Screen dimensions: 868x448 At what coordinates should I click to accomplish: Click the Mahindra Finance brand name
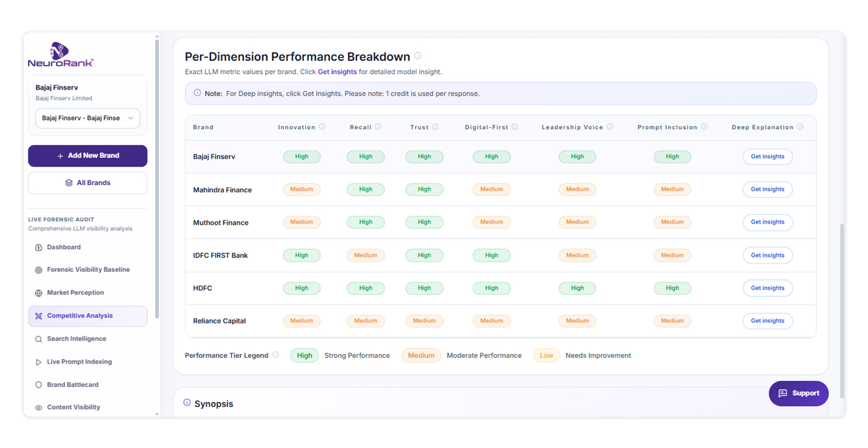click(222, 190)
